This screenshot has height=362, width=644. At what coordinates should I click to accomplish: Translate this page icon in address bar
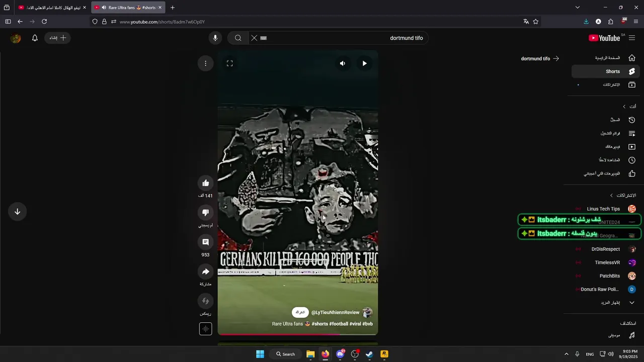pos(526,22)
